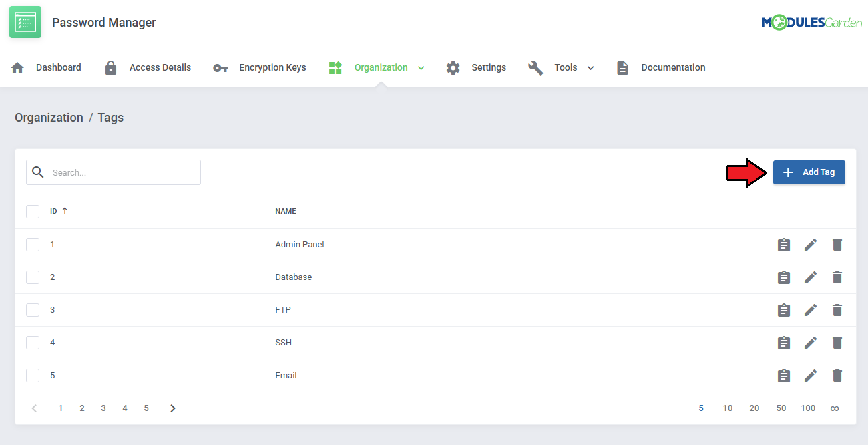
Task: Check the SSH row checkbox
Action: [33, 343]
